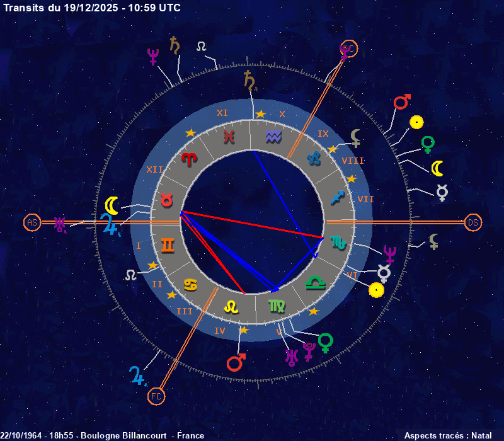Click the red Mars symbol below Leo
This screenshot has width=504, height=441.
point(236,362)
